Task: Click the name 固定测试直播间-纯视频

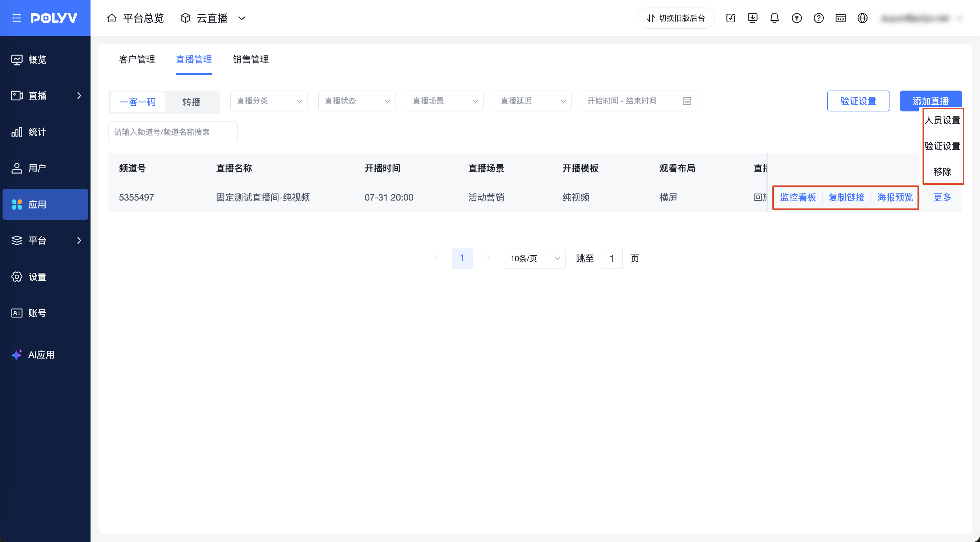Action: (263, 198)
